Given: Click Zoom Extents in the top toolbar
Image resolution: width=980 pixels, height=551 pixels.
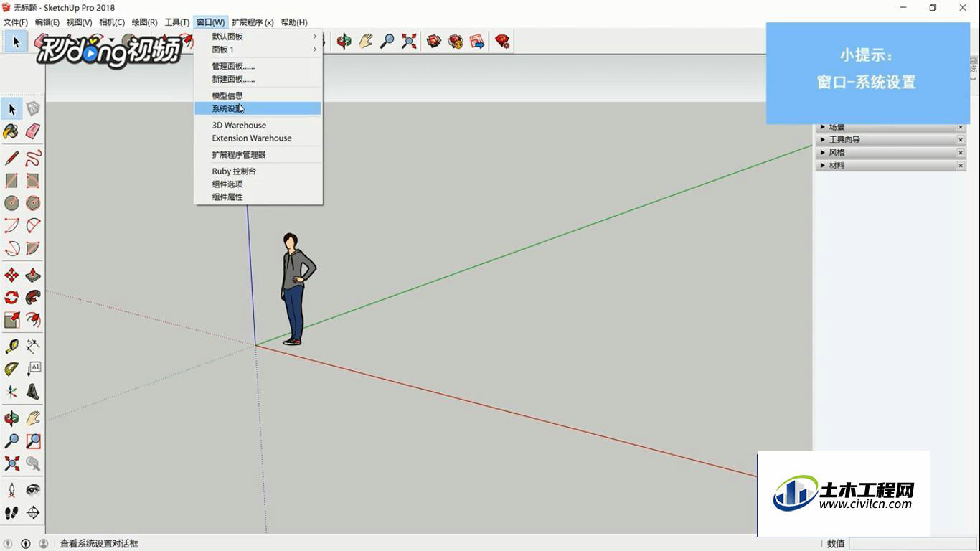Looking at the screenshot, I should pos(409,42).
